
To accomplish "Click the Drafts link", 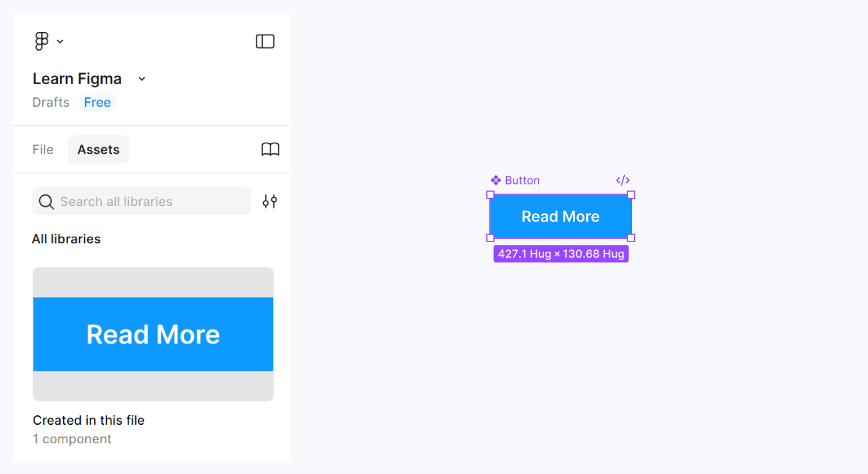I will tap(50, 102).
